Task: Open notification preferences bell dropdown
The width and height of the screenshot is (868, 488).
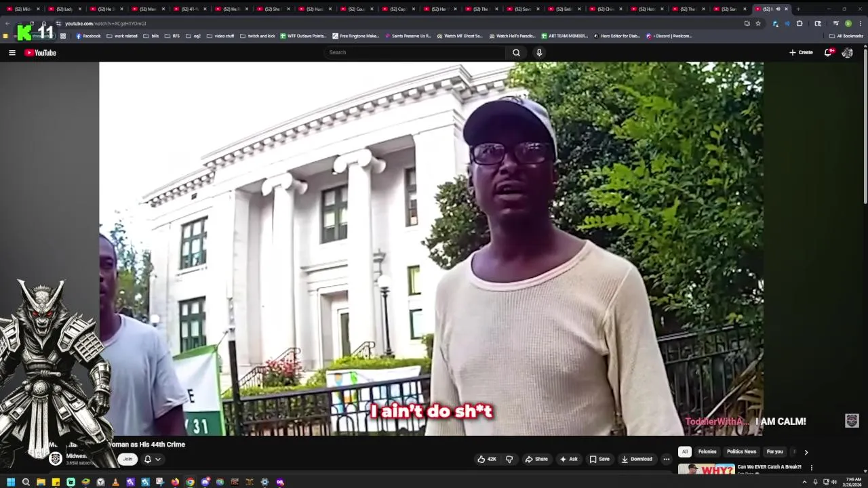Action: 152,459
